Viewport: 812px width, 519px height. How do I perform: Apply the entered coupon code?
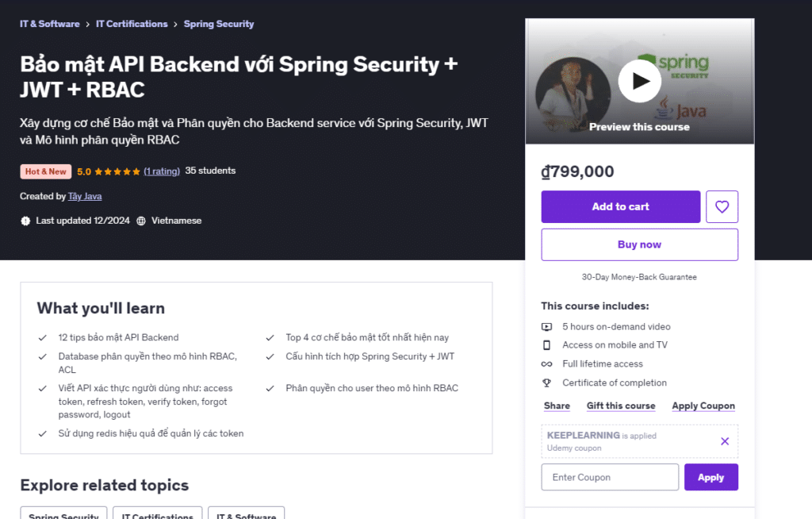[710, 477]
